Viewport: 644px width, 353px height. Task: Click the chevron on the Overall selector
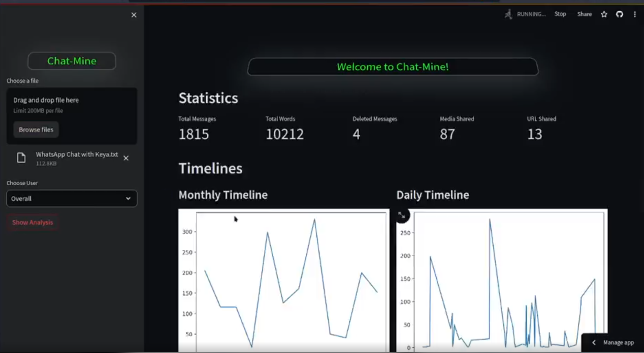pyautogui.click(x=128, y=198)
